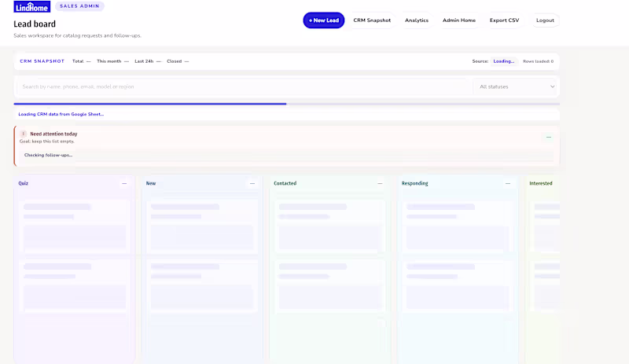The image size is (629, 364).
Task: Open the Analytics page
Action: tap(417, 20)
